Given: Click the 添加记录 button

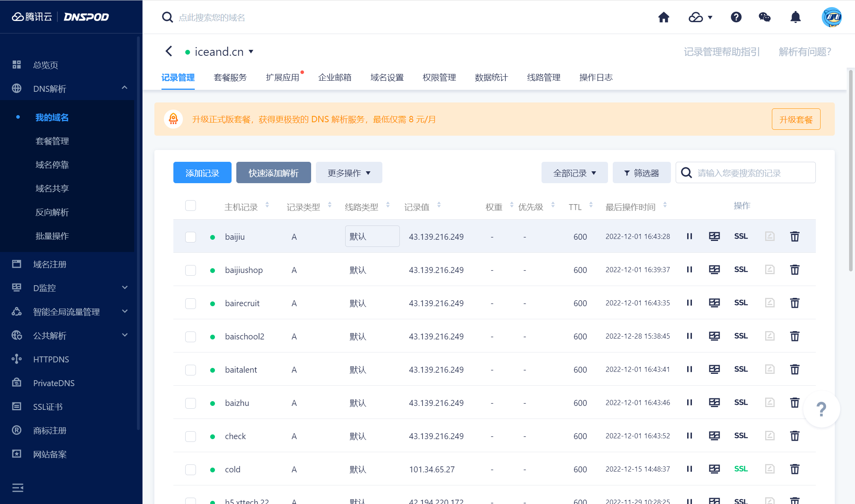Looking at the screenshot, I should 202,173.
